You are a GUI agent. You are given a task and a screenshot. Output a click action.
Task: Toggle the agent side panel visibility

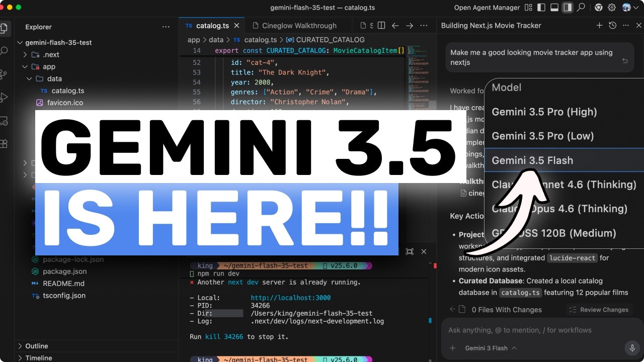tap(568, 8)
